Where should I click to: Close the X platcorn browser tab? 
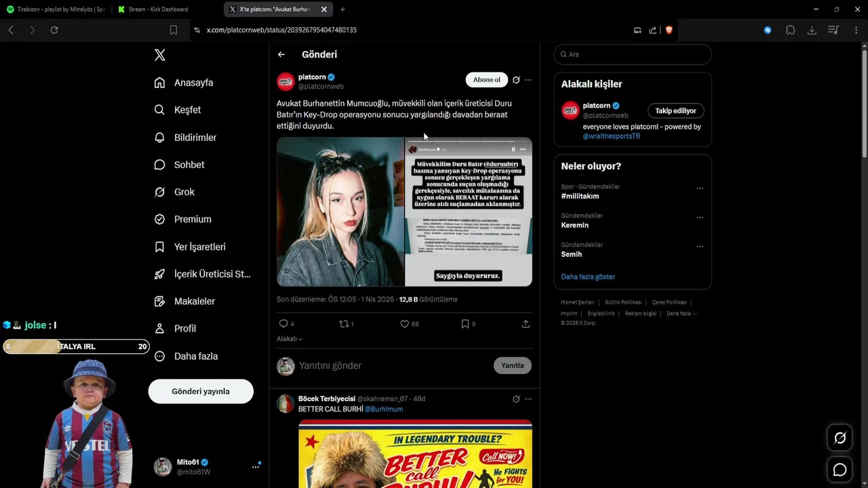[x=324, y=9]
